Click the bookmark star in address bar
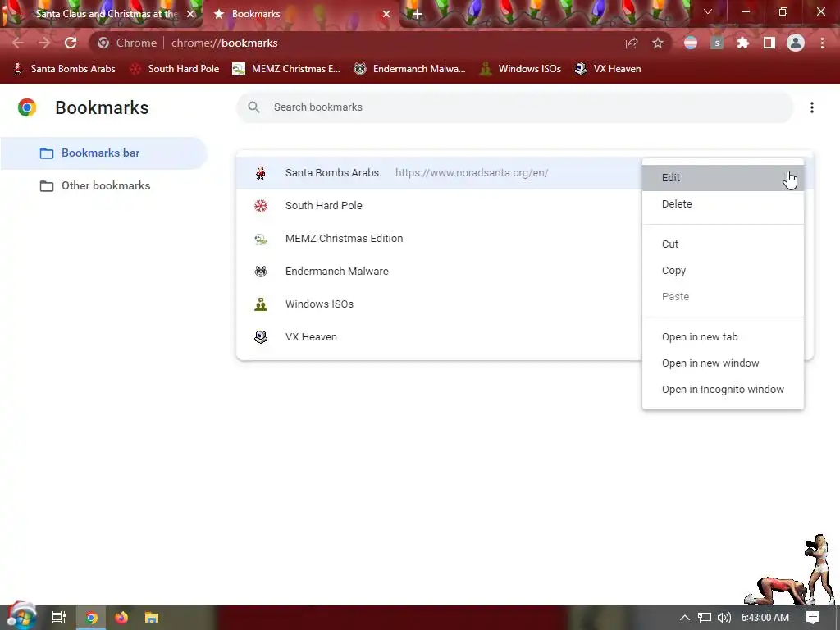The image size is (840, 630). [658, 43]
